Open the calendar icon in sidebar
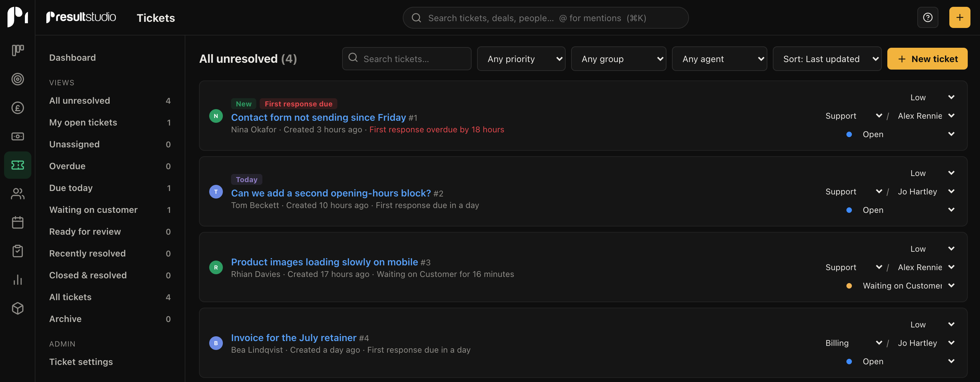The height and width of the screenshot is (382, 980). (17, 222)
